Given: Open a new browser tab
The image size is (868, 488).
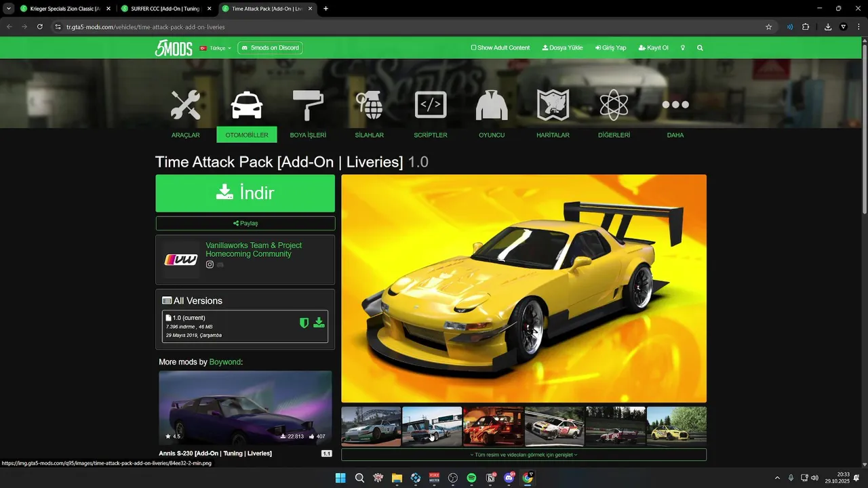Looking at the screenshot, I should click(326, 9).
